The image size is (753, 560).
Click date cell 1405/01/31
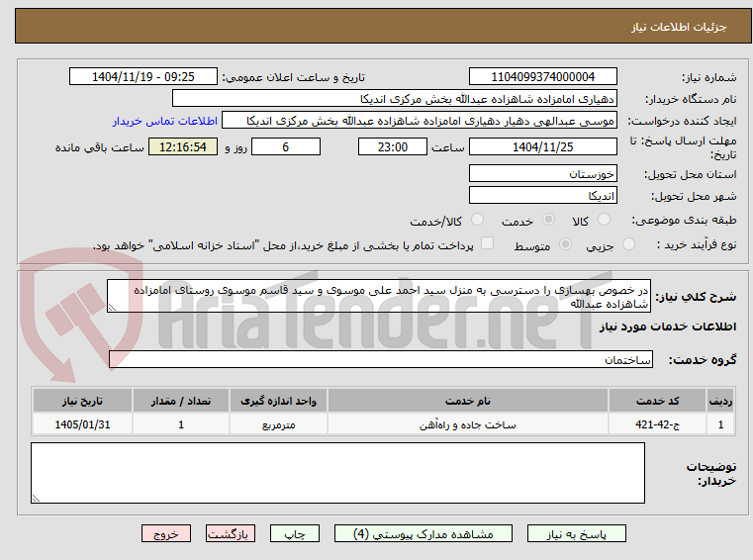pyautogui.click(x=82, y=424)
